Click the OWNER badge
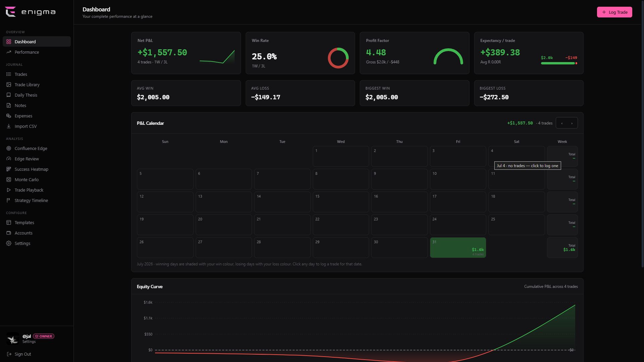Image resolution: width=644 pixels, height=362 pixels. point(44,336)
